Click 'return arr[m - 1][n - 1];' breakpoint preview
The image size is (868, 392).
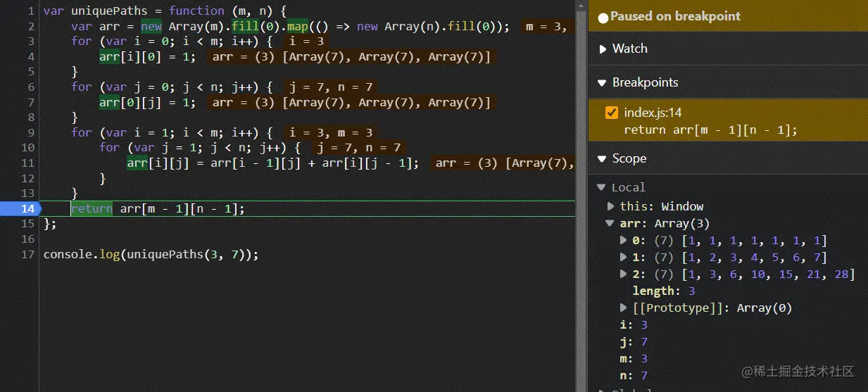click(x=710, y=129)
